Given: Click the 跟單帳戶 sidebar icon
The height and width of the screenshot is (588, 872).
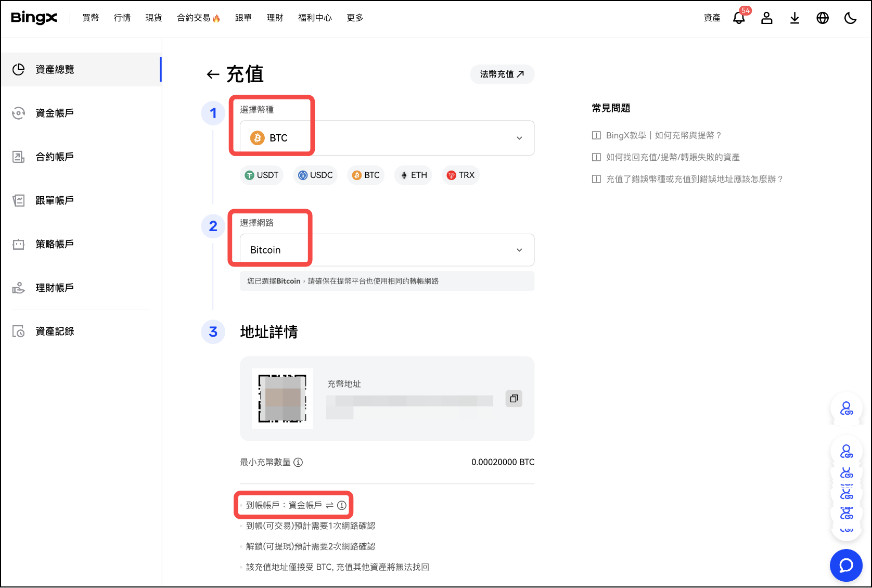Looking at the screenshot, I should click(19, 200).
